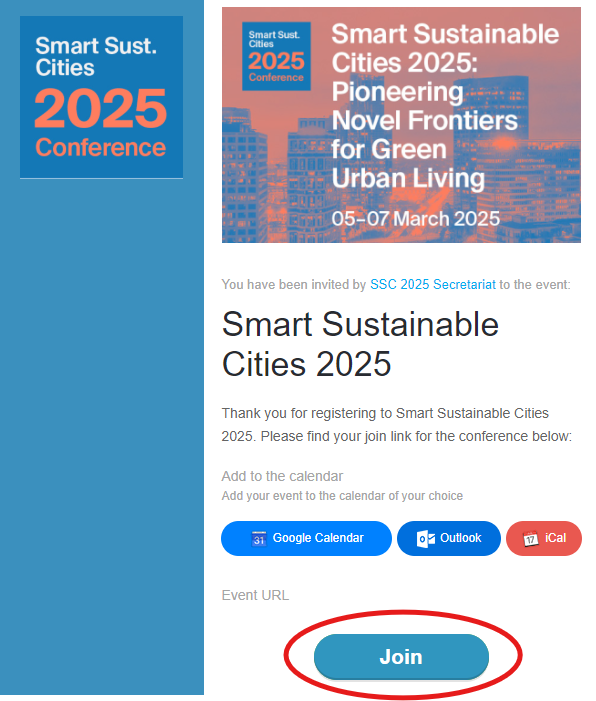The height and width of the screenshot is (701, 596).
Task: Click the banner title Pioneering Novel Frontiers
Action: (x=424, y=106)
